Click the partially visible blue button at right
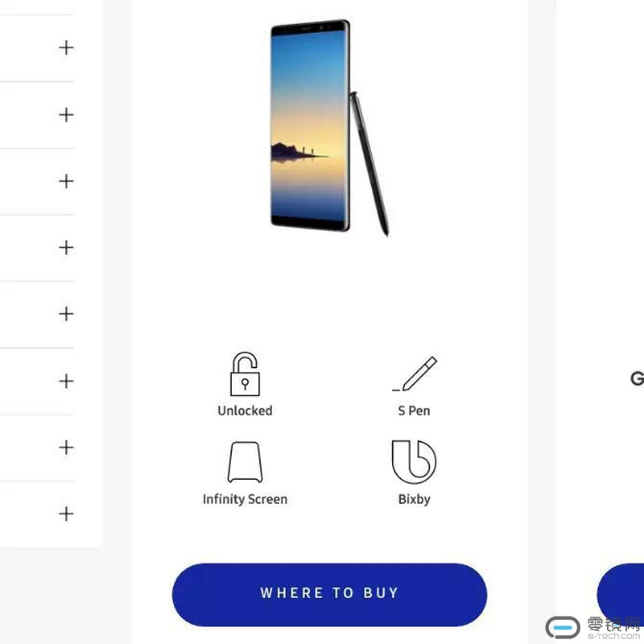This screenshot has width=644, height=644. pos(621,592)
